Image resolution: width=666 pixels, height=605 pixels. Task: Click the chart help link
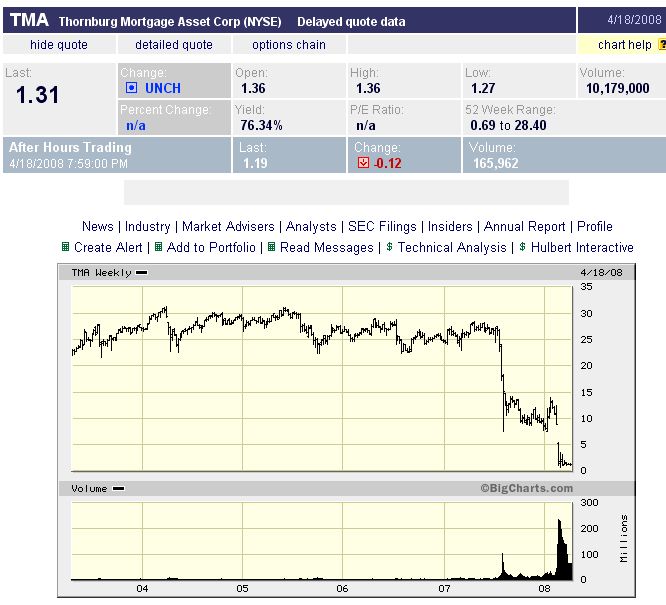pos(624,45)
